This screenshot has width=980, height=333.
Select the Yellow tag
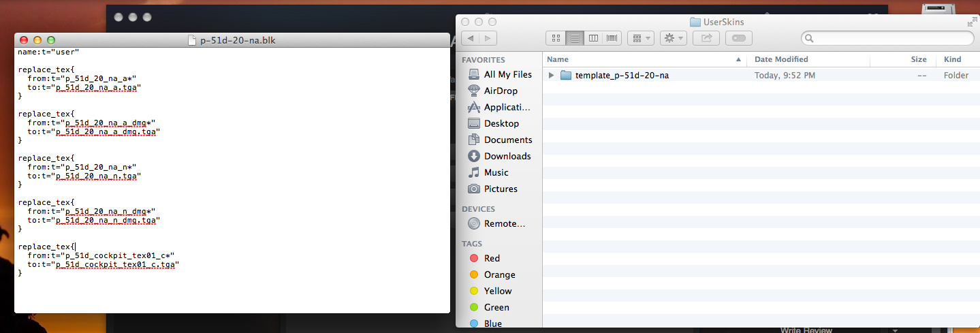coord(490,291)
